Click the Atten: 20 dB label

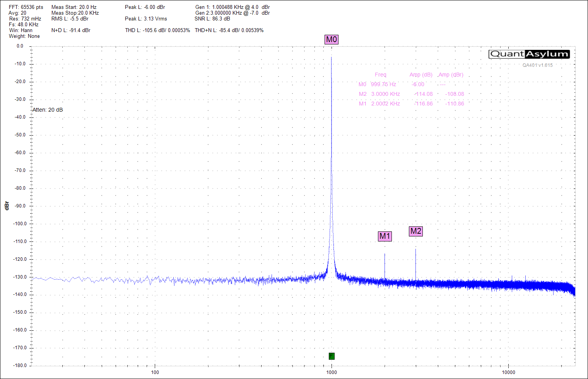pyautogui.click(x=48, y=110)
